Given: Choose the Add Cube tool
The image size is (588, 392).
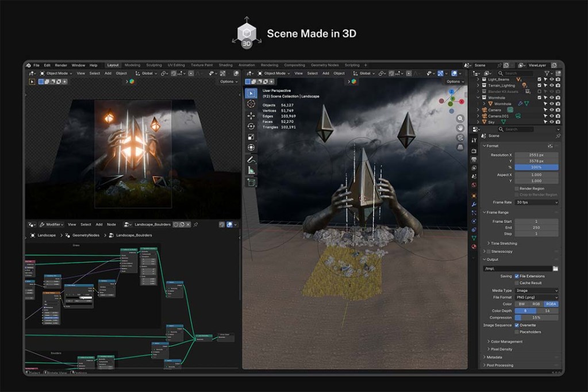Looking at the screenshot, I should coord(251,183).
